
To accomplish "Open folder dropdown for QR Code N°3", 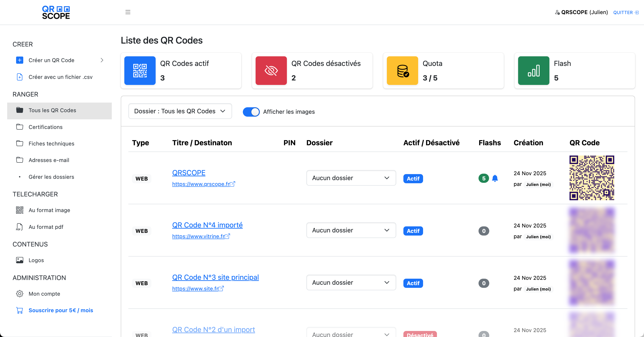I will 351,282.
